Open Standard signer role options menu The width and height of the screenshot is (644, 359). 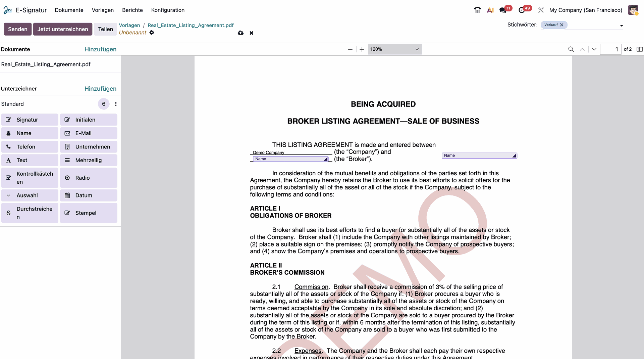[116, 104]
